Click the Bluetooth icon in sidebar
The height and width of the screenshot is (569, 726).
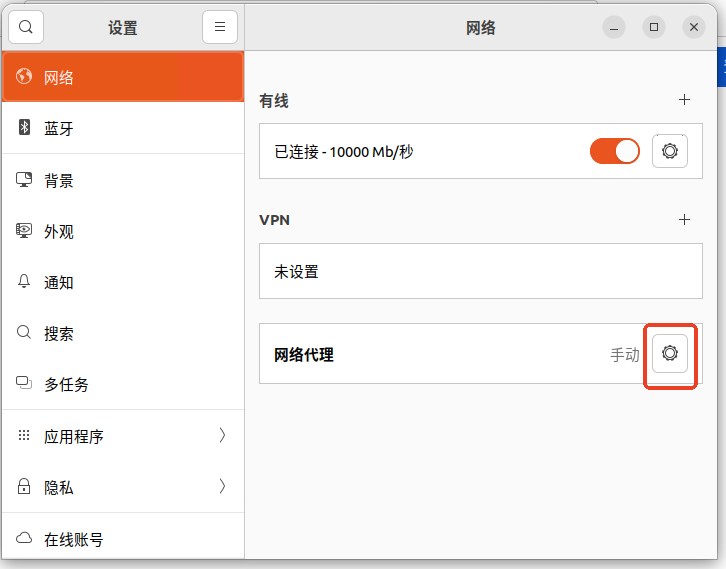(25, 128)
